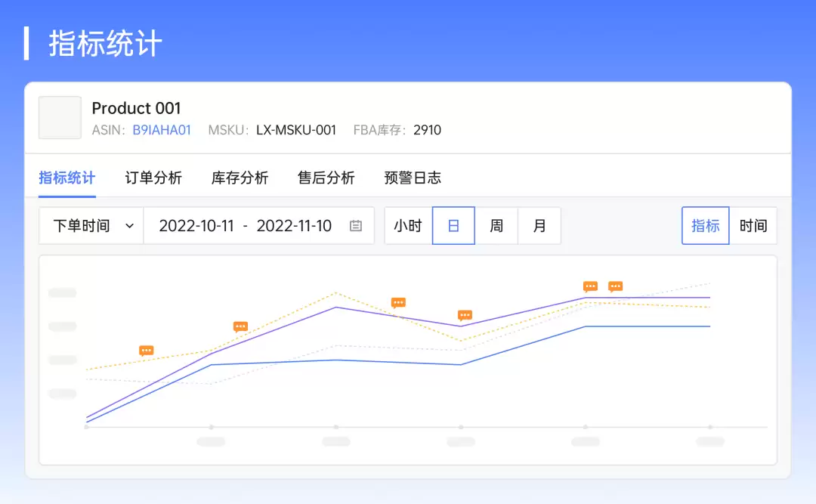Open the leftmost orange comment marker on chart

[147, 351]
